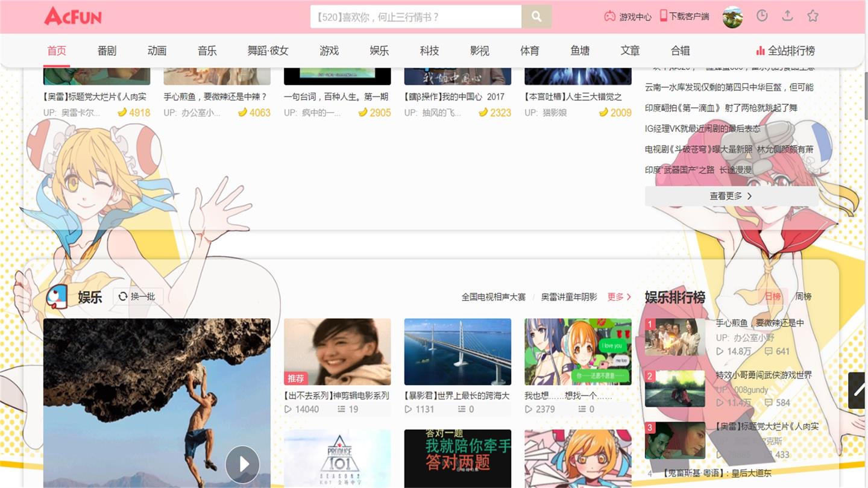The height and width of the screenshot is (488, 868).
Task: Play the featured rock climbing video
Action: (243, 464)
